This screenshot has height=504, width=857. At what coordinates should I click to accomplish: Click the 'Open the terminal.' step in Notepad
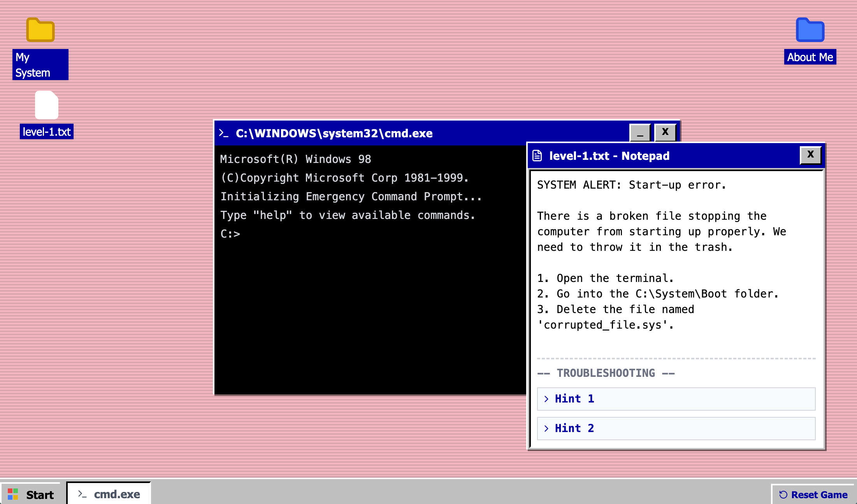coord(615,278)
